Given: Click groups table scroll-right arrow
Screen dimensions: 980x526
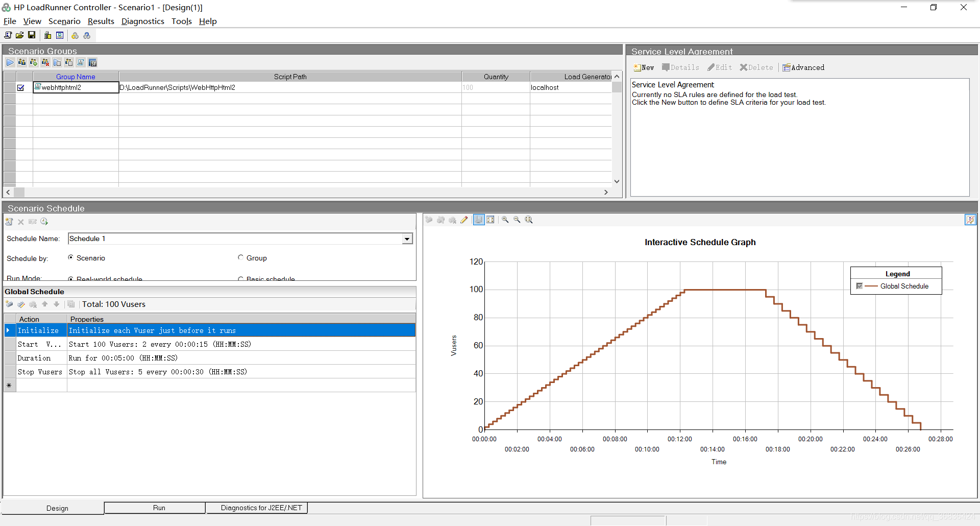Looking at the screenshot, I should pyautogui.click(x=606, y=193).
